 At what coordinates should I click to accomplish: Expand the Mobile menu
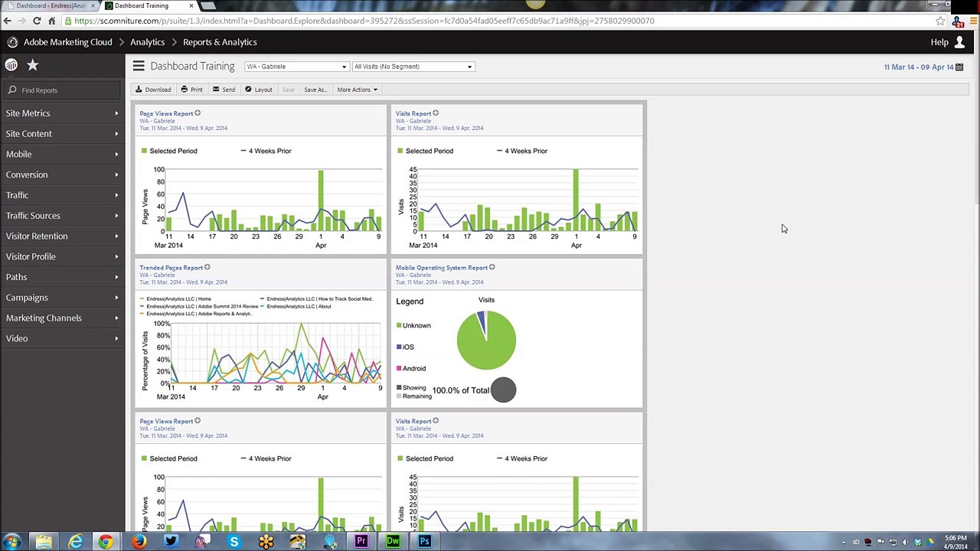pyautogui.click(x=62, y=154)
